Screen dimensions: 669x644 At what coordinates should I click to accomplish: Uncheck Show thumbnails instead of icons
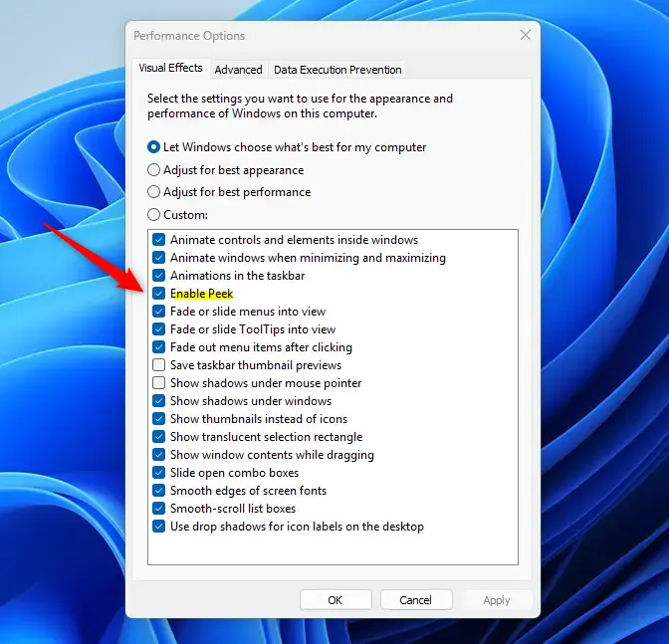158,419
